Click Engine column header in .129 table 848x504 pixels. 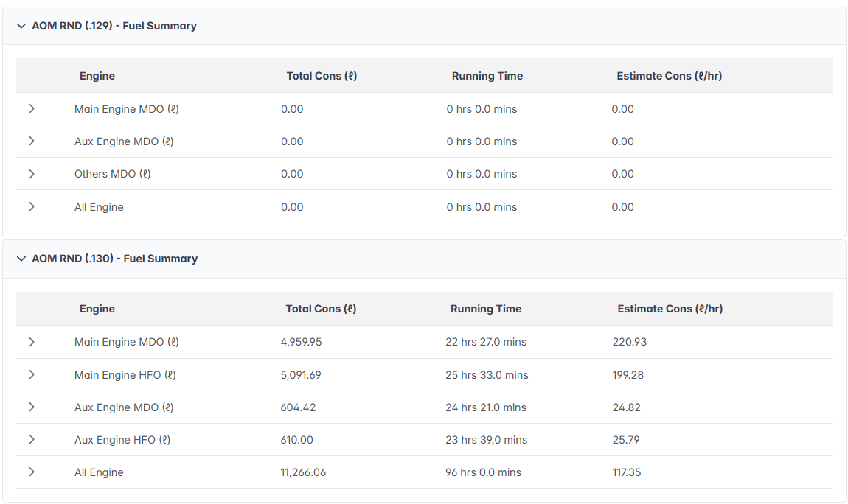pyautogui.click(x=97, y=76)
